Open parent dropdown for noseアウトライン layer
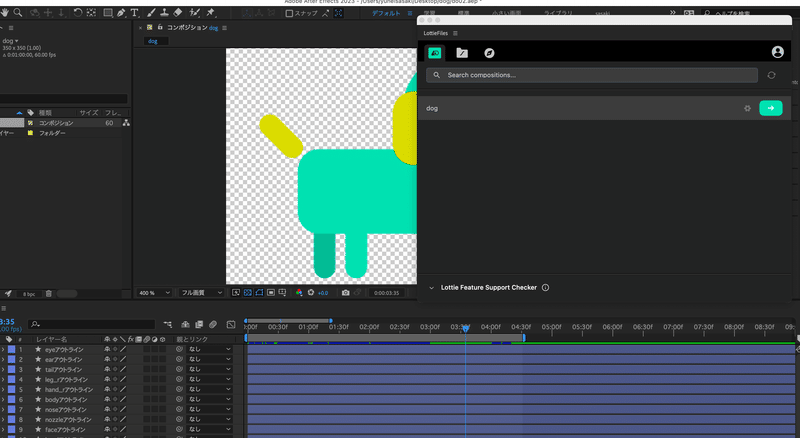Image resolution: width=800 pixels, height=438 pixels. 209,409
